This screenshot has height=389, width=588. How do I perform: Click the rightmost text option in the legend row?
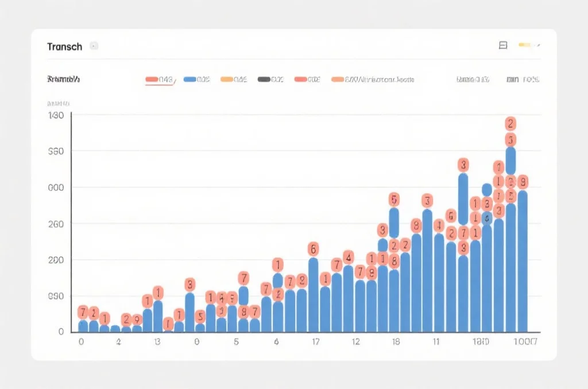523,80
